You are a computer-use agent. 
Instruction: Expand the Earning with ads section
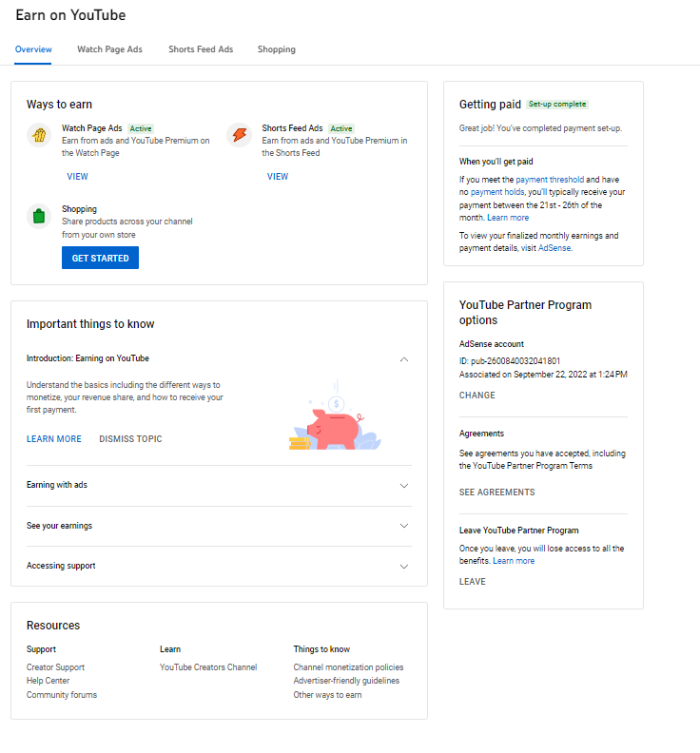click(404, 486)
